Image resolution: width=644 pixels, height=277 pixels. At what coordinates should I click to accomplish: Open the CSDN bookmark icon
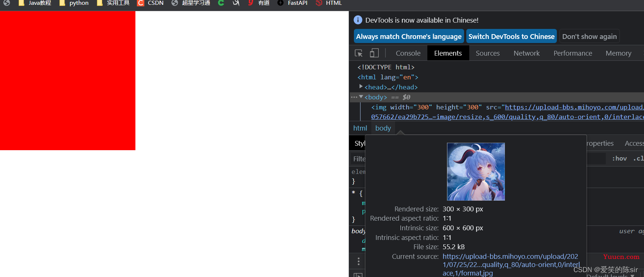click(x=141, y=3)
